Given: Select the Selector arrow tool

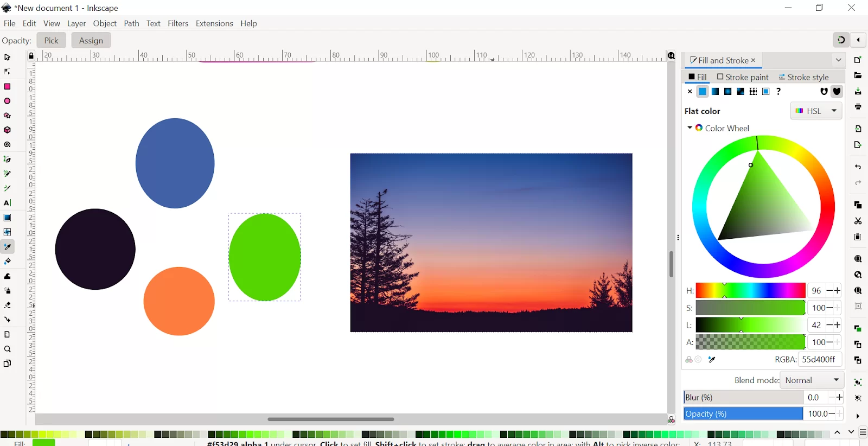Looking at the screenshot, I should tap(8, 57).
